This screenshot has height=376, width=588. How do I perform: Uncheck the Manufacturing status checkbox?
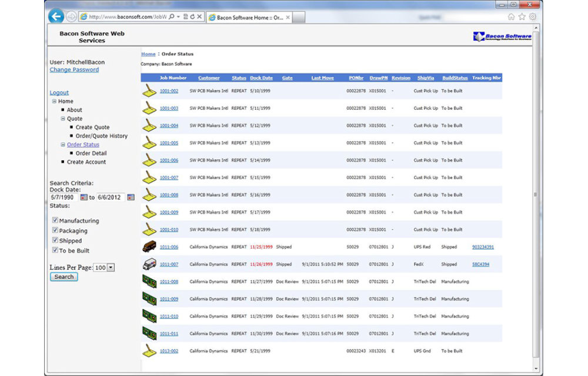pyautogui.click(x=55, y=220)
